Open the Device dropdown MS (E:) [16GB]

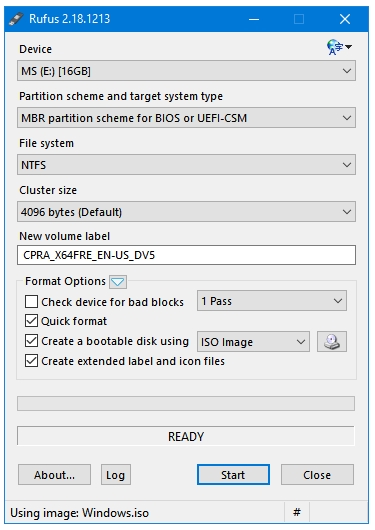pos(186,71)
